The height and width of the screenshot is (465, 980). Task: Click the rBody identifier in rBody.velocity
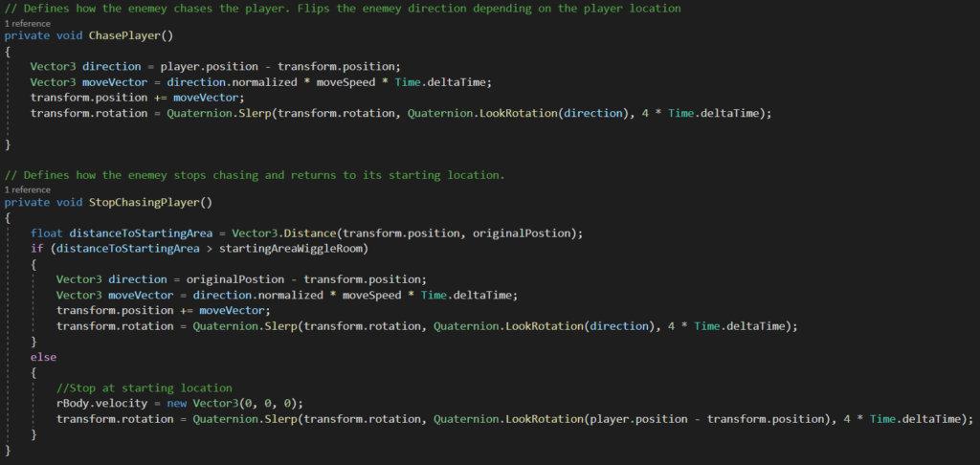click(x=73, y=403)
